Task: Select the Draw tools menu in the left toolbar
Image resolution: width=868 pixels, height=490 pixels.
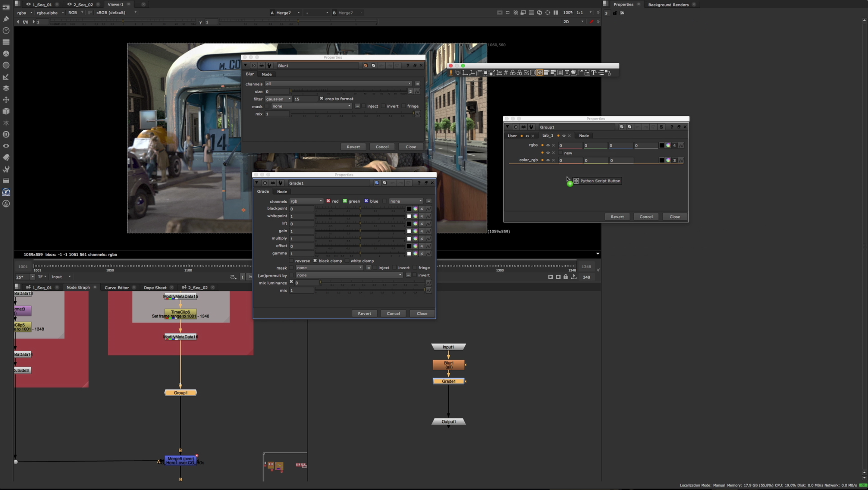Action: 6,19
